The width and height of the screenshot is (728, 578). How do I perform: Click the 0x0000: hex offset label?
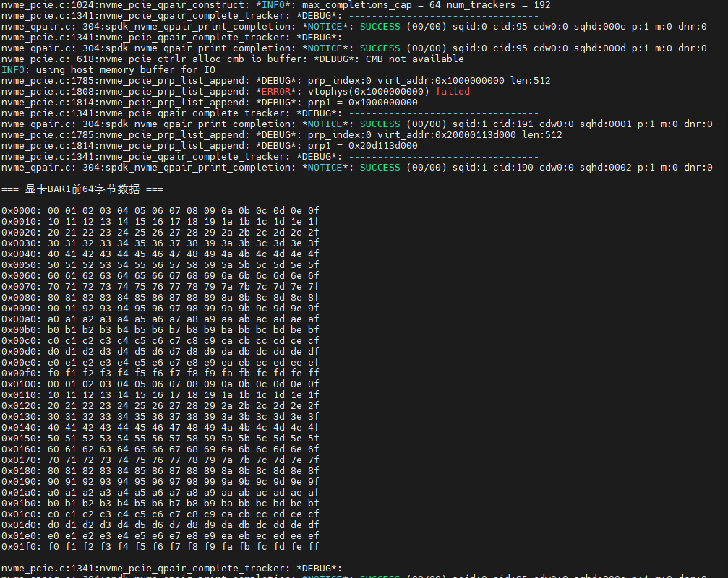(x=22, y=211)
